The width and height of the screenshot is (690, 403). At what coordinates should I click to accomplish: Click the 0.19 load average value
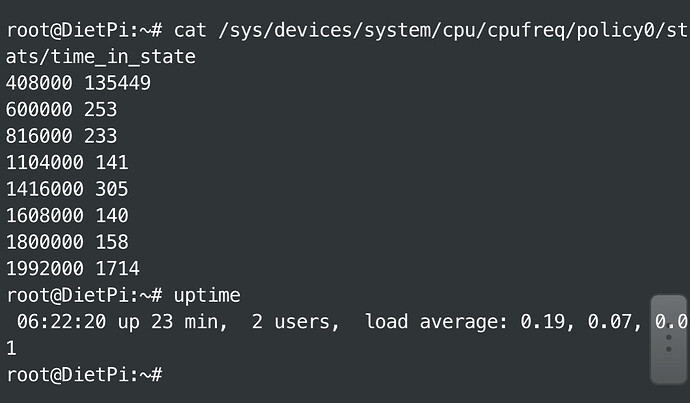(x=543, y=322)
